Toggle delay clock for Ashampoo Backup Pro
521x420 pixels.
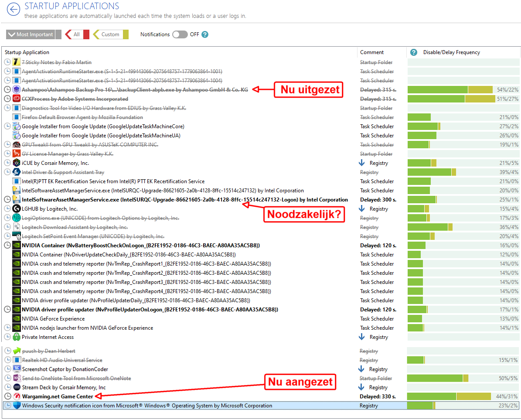7,90
